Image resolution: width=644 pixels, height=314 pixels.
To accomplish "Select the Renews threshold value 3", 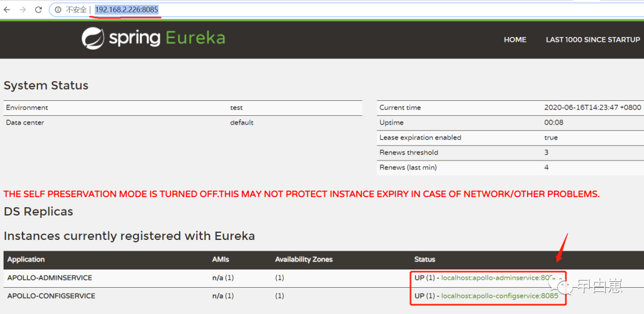I will tap(546, 152).
